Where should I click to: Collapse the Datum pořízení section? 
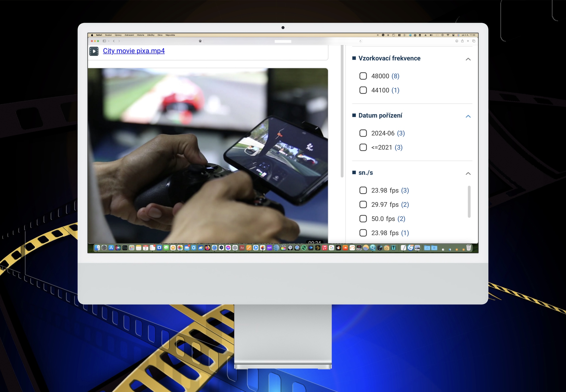(468, 116)
